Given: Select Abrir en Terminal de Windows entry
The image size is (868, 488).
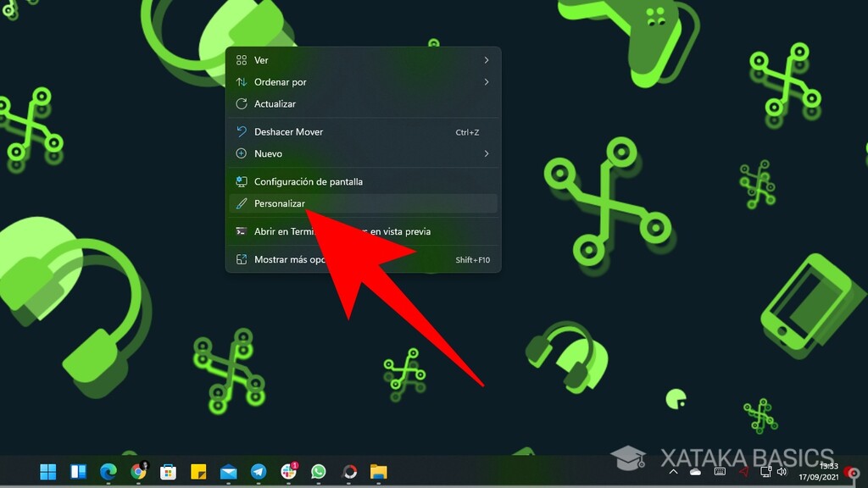Looking at the screenshot, I should tap(363, 231).
